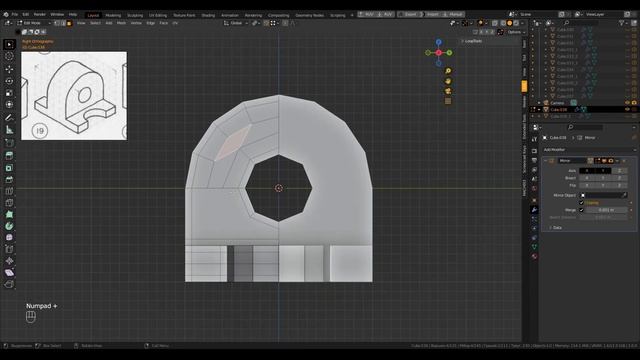Select the Inset Faces tool

[x=9, y=168]
